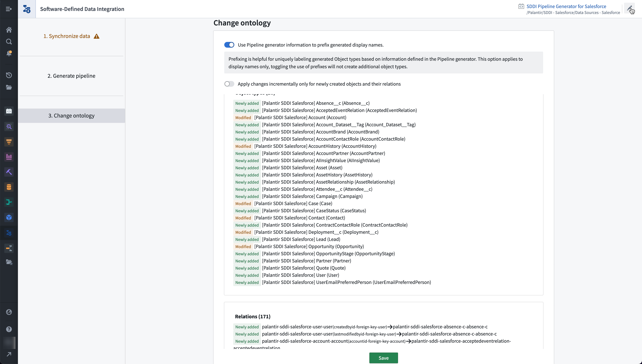
Task: Click the Software-Defined Data Integration logo icon
Action: coord(27,9)
